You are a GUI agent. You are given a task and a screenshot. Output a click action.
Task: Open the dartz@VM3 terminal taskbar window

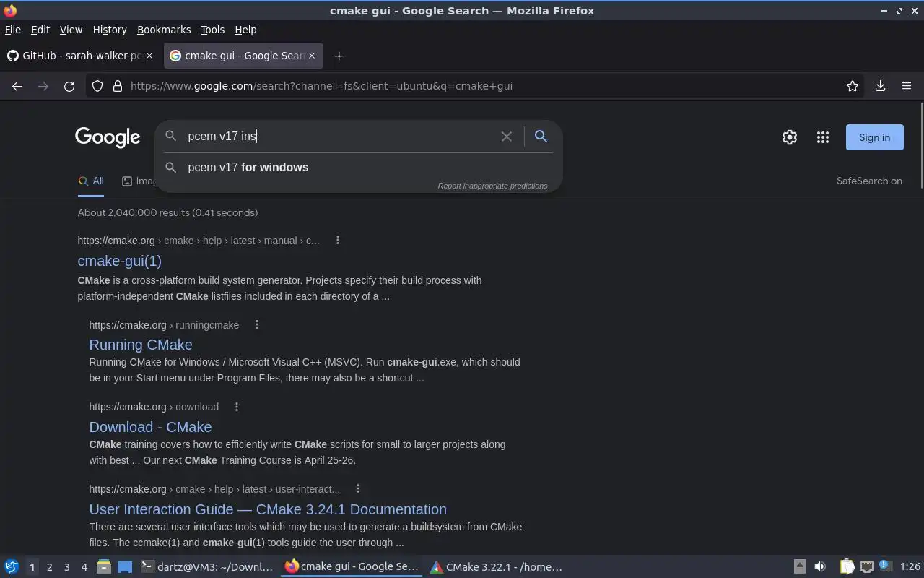pyautogui.click(x=208, y=567)
